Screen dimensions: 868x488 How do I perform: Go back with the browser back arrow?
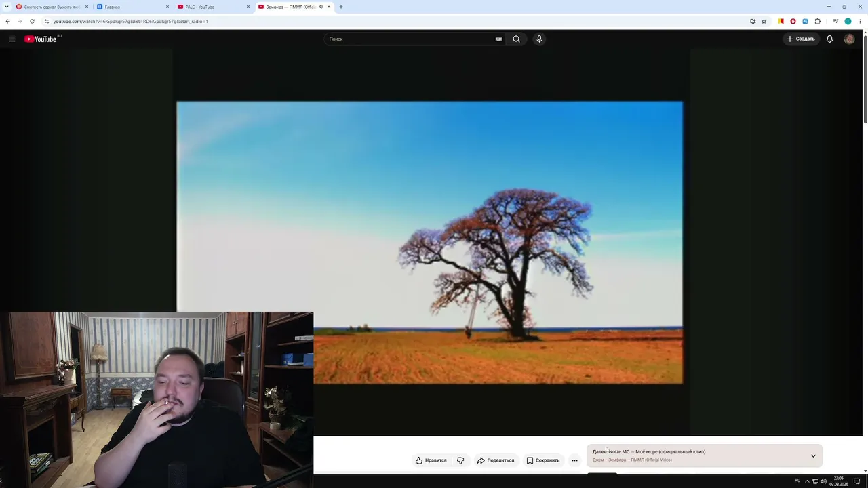(7, 22)
